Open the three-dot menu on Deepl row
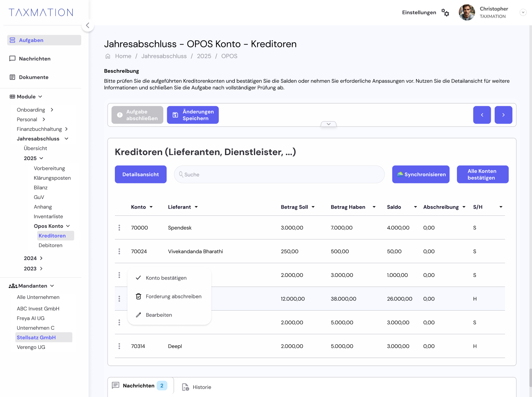 pos(119,346)
